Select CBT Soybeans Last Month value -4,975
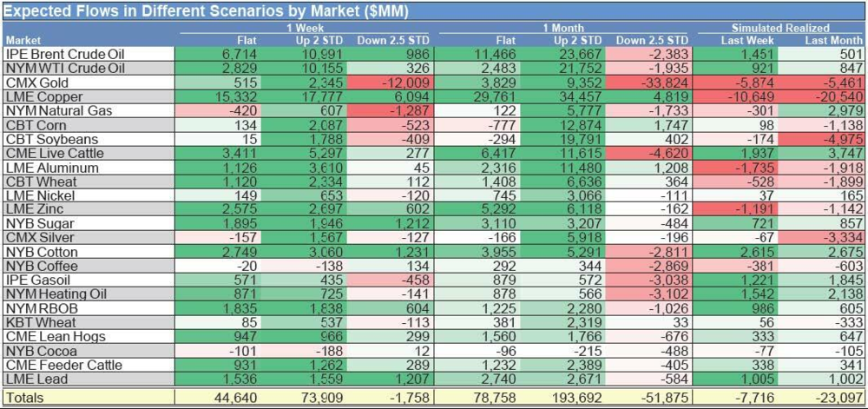 pyautogui.click(x=843, y=138)
